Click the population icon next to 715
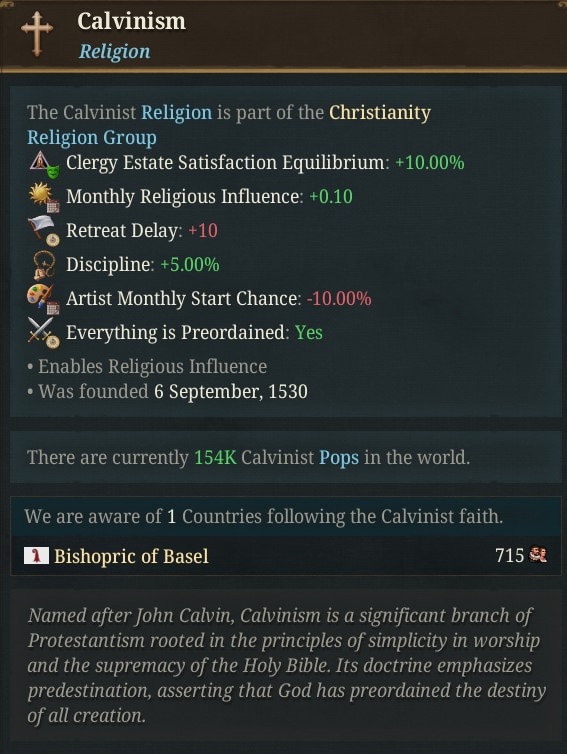This screenshot has height=754, width=567. pos(538,554)
